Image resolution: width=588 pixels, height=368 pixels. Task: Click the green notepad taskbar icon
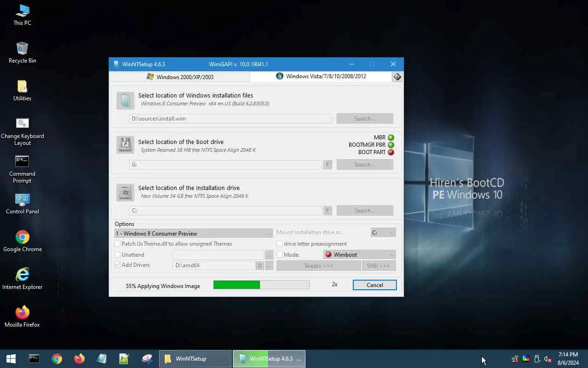click(x=124, y=359)
